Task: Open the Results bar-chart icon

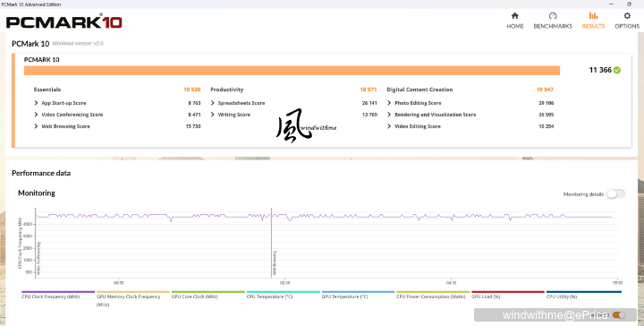Action: (593, 16)
